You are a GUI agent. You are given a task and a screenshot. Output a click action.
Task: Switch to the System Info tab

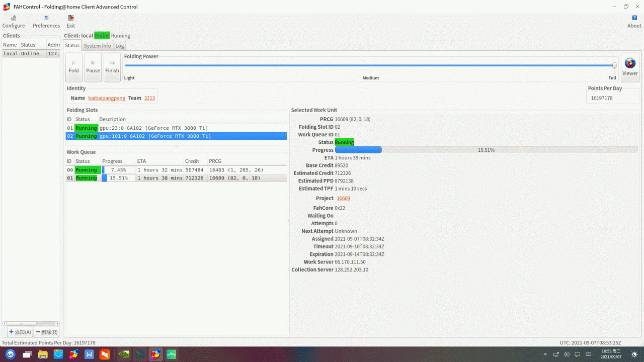[x=97, y=46]
